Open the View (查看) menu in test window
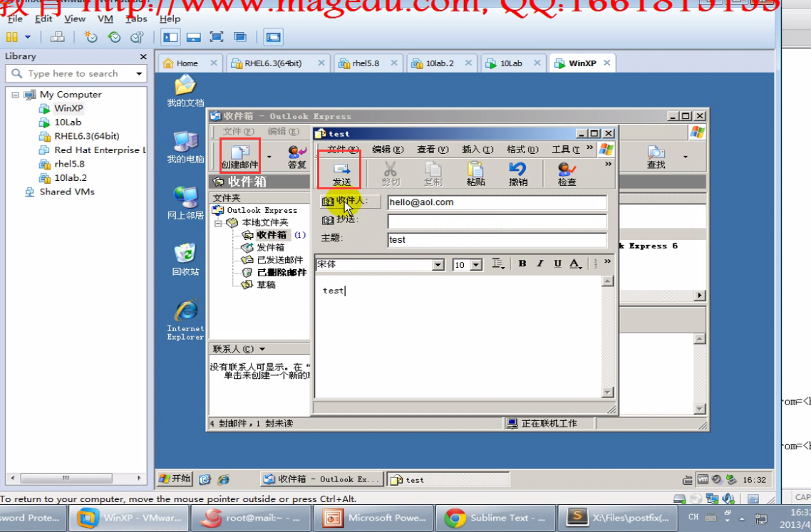 (x=433, y=150)
